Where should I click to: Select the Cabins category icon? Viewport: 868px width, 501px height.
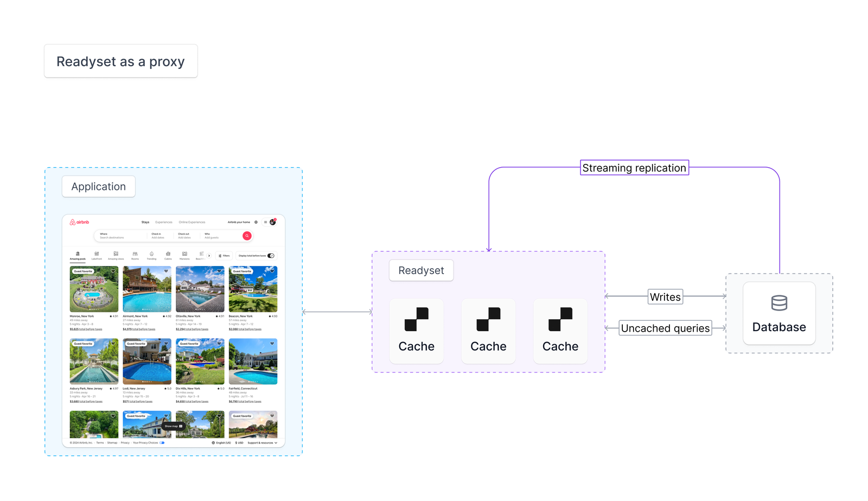pyautogui.click(x=168, y=255)
